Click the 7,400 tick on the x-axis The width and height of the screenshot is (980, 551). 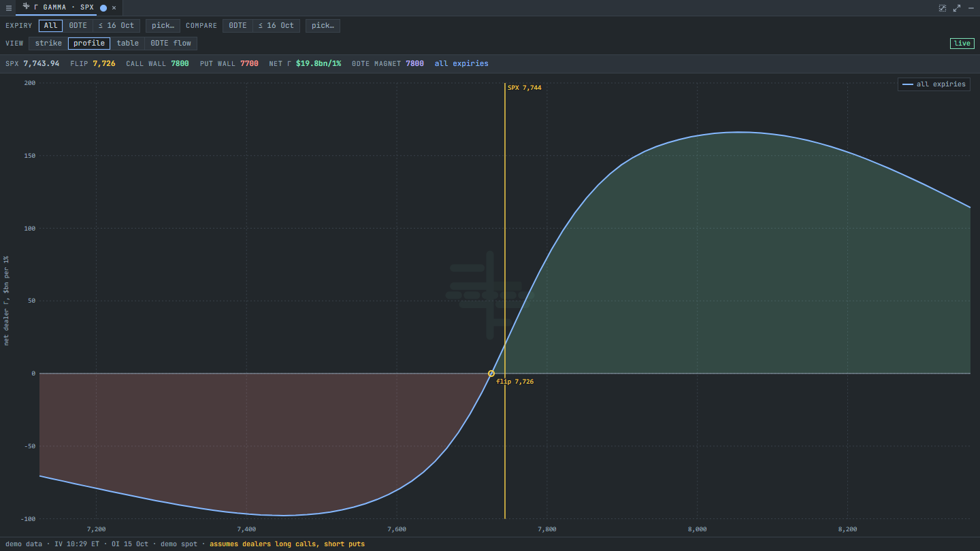(246, 529)
